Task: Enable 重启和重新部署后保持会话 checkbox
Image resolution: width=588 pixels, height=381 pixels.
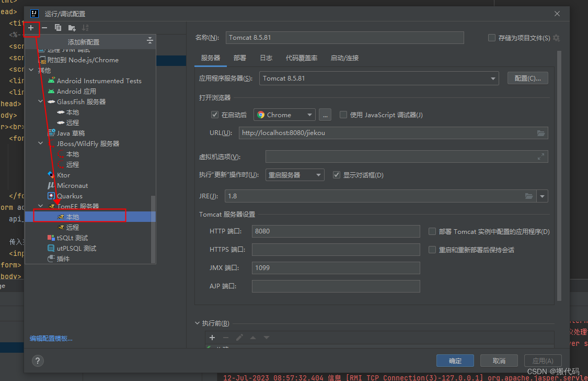Action: 432,250
